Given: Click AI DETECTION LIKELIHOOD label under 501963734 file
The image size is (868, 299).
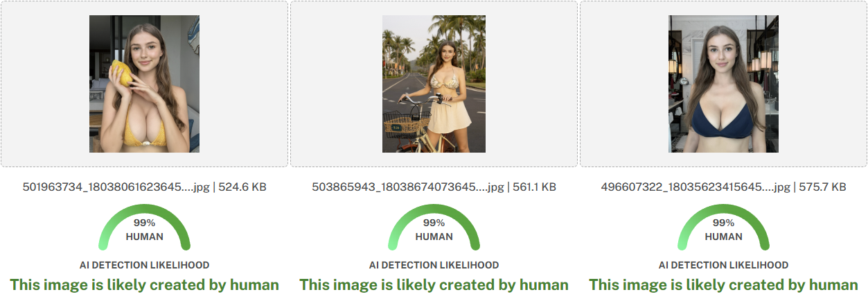Looking at the screenshot, I should pos(144,265).
